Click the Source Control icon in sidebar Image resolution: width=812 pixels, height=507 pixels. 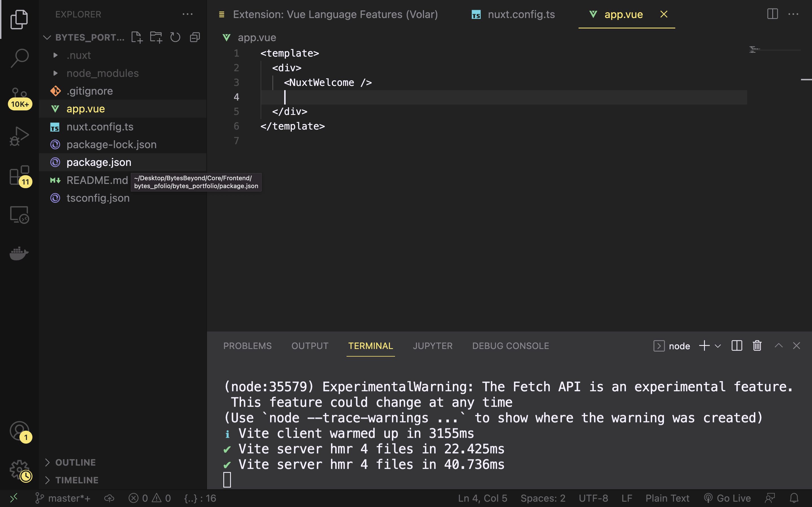coord(19,96)
